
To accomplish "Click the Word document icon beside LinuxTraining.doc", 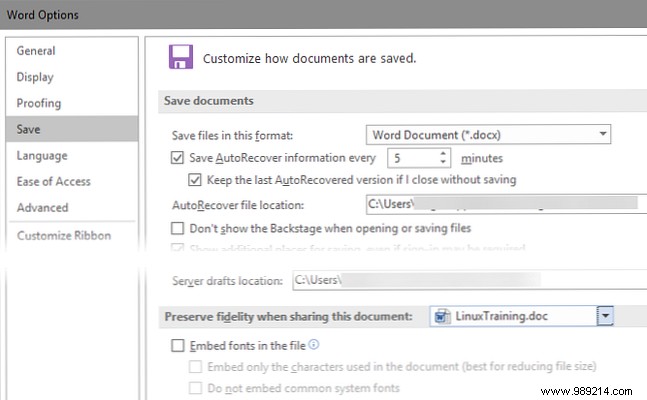I will (442, 316).
